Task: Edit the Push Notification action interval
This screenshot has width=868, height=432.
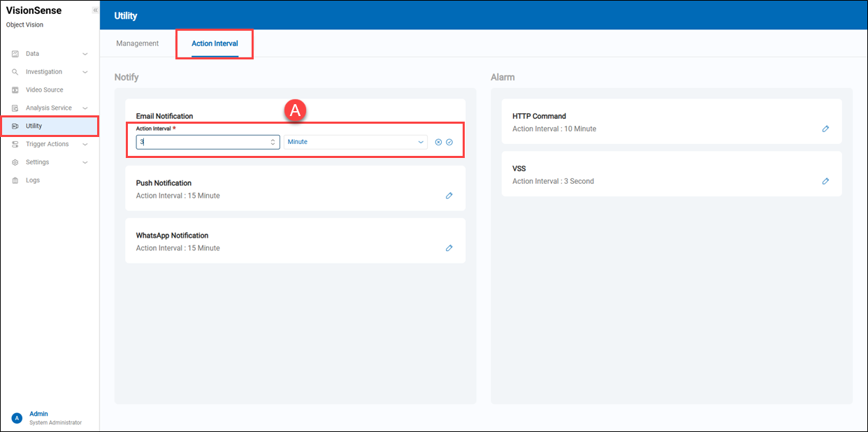Action: [x=449, y=196]
